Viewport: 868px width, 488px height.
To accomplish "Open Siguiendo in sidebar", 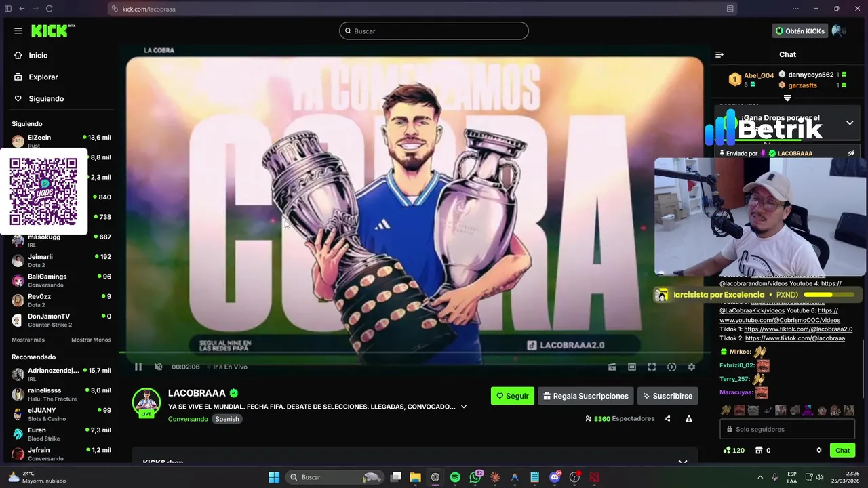I will (46, 99).
